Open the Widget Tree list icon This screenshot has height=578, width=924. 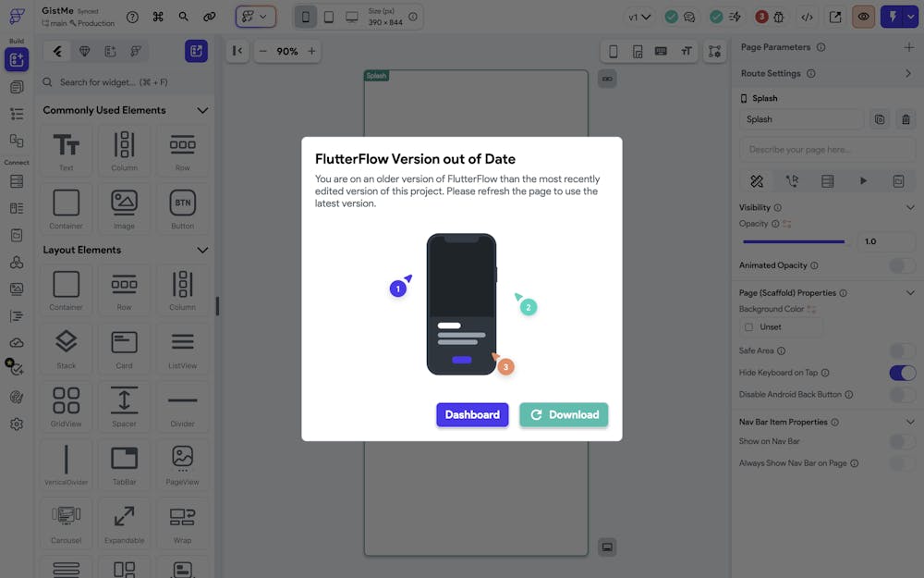pyautogui.click(x=17, y=113)
